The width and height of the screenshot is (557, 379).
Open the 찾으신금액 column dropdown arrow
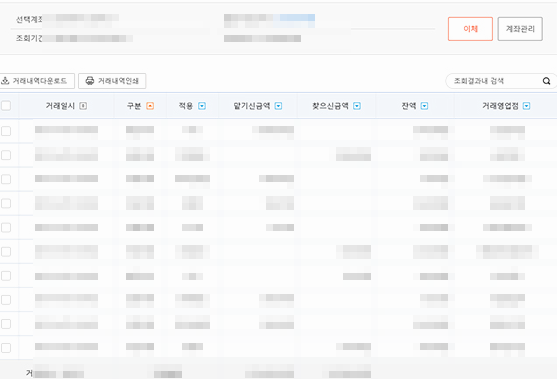click(357, 106)
